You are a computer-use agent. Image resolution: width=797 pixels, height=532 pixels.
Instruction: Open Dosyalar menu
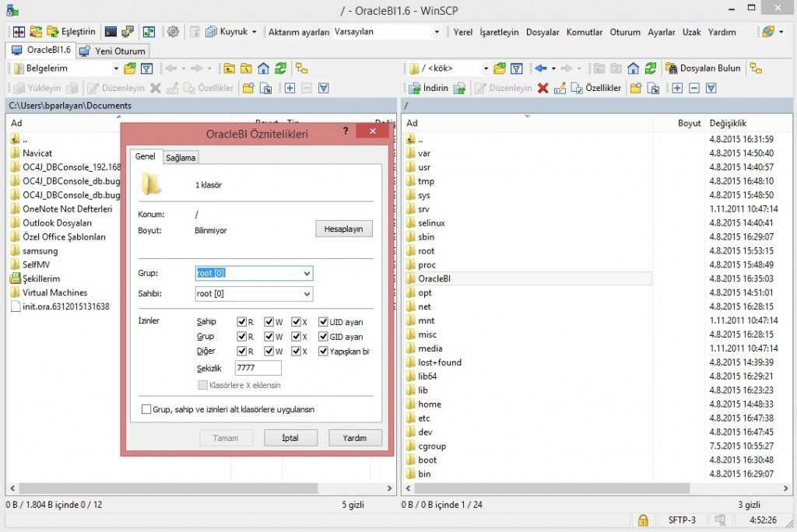[x=542, y=32]
